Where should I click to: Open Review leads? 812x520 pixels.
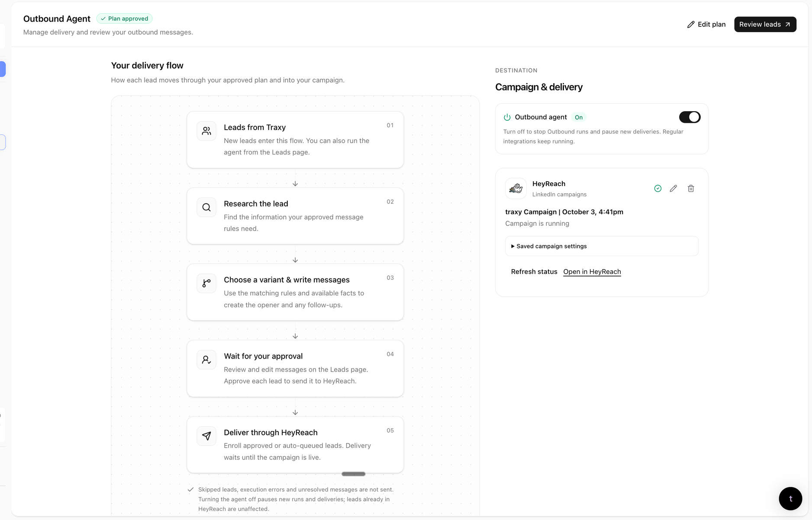tap(765, 24)
